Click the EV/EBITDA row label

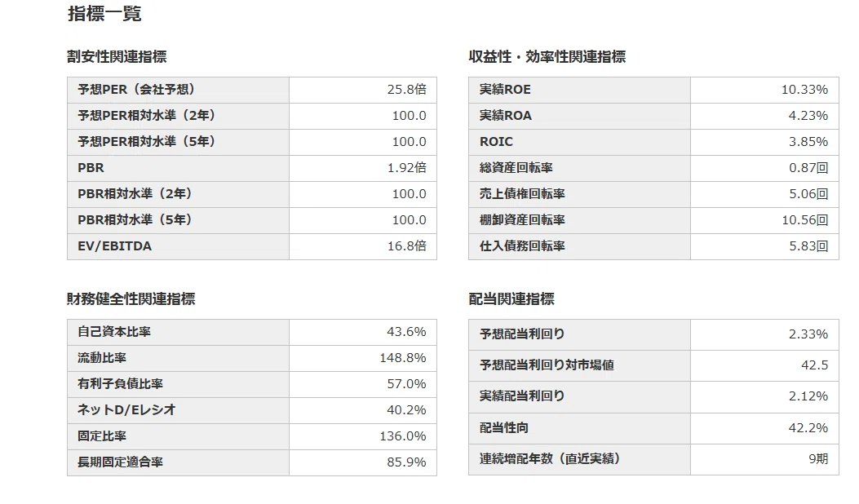click(114, 246)
